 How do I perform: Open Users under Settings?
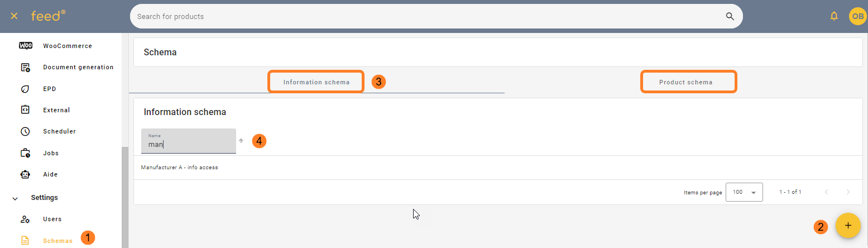click(52, 219)
